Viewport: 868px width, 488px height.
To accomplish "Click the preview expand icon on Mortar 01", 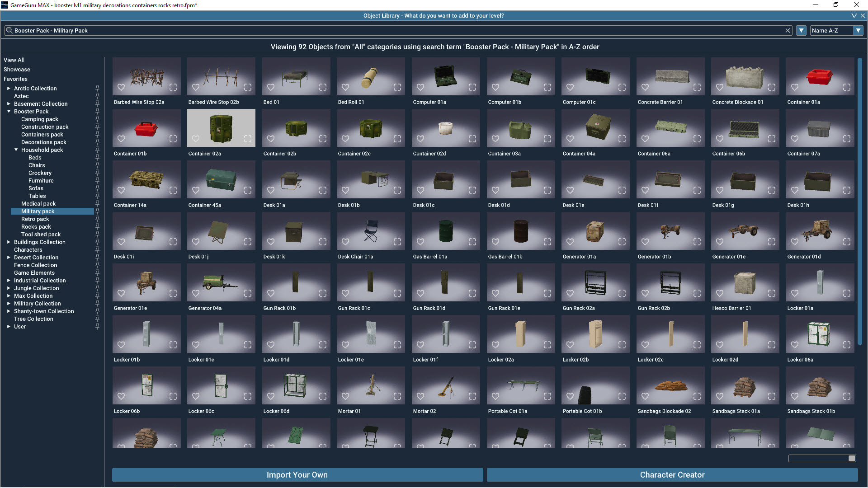I will point(397,396).
